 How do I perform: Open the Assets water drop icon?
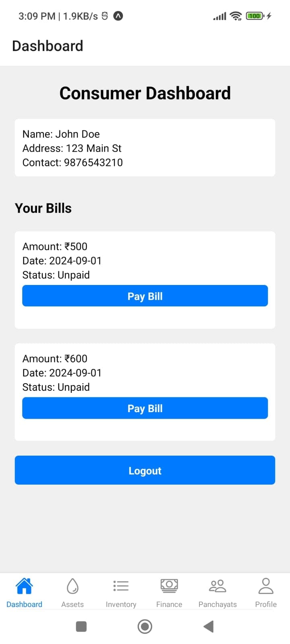coord(72,586)
